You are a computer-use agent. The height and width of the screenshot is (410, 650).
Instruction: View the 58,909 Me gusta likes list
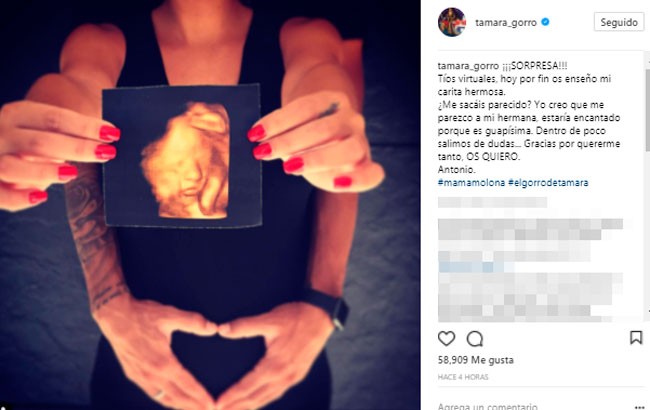point(475,360)
